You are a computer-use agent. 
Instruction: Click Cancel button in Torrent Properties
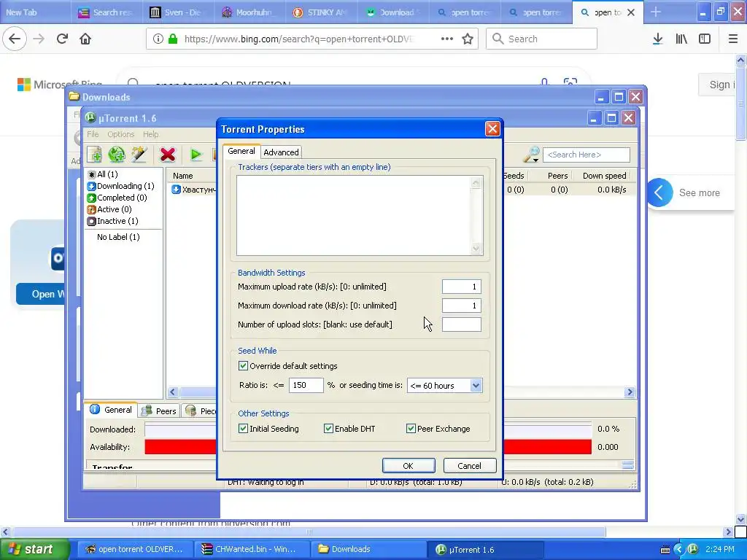coord(469,466)
